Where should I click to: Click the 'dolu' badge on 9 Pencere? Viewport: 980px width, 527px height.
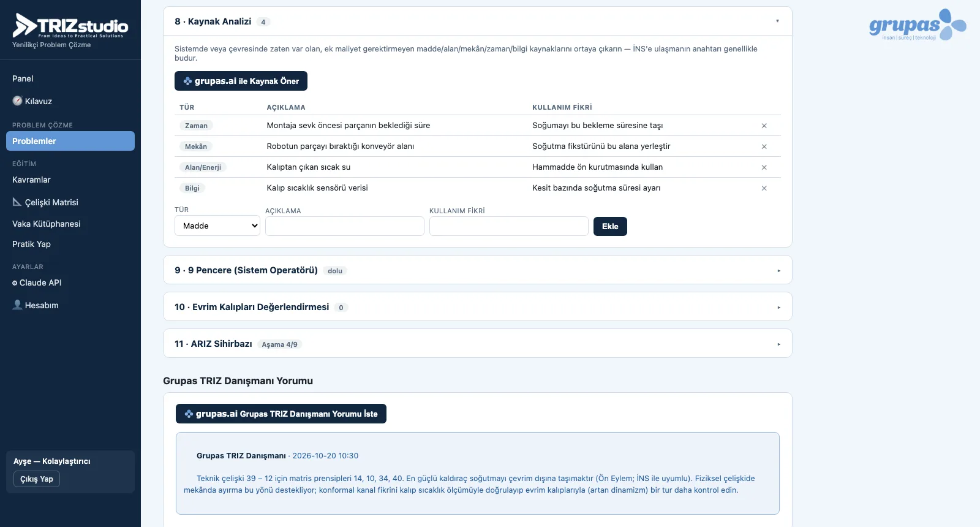coord(335,271)
